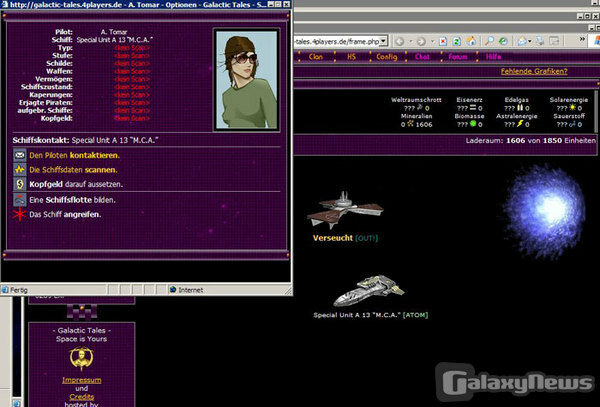Click the Kopfgeld money bag icon
The width and height of the screenshot is (600, 407).
[x=20, y=184]
